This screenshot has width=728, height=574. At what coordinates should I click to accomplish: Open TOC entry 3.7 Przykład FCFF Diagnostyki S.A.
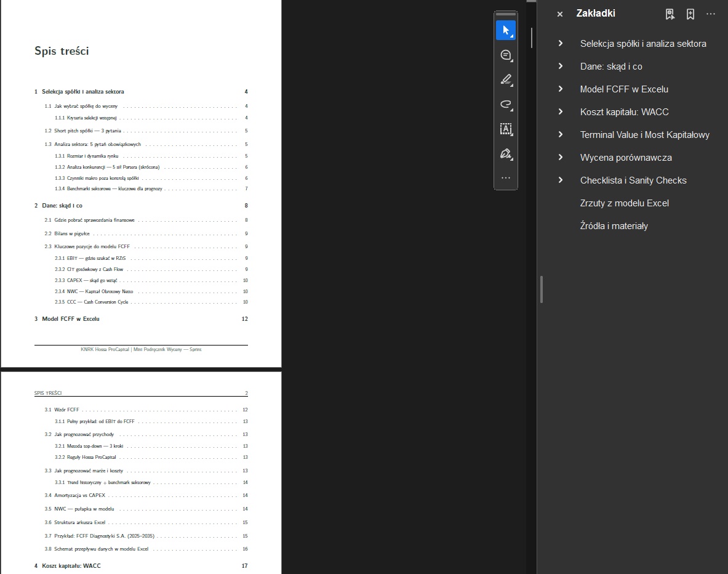(x=146, y=535)
